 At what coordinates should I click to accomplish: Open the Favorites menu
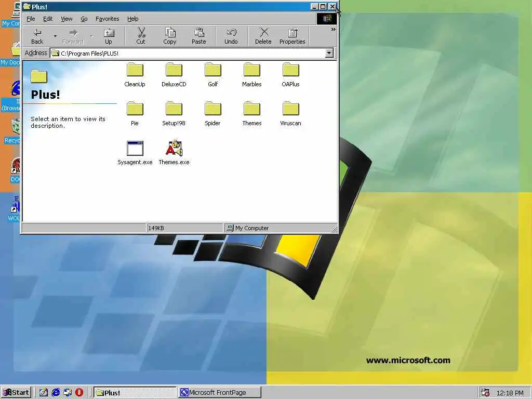click(x=107, y=19)
